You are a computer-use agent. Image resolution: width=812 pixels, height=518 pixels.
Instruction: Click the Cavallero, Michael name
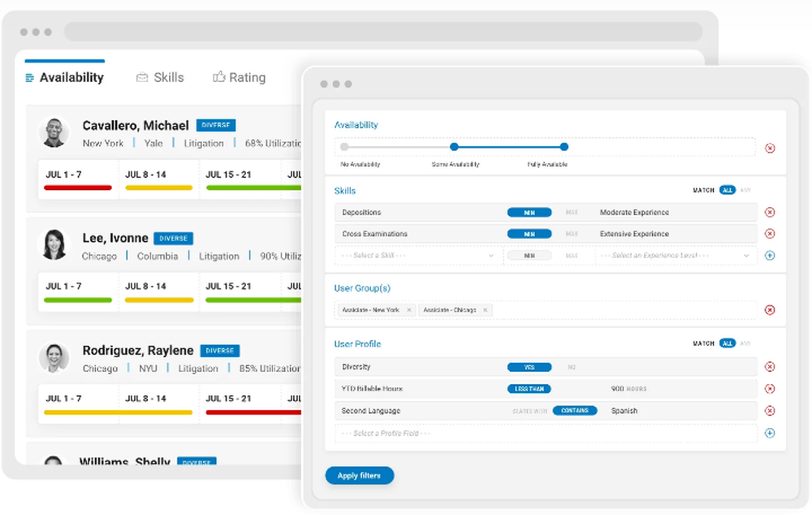[136, 125]
